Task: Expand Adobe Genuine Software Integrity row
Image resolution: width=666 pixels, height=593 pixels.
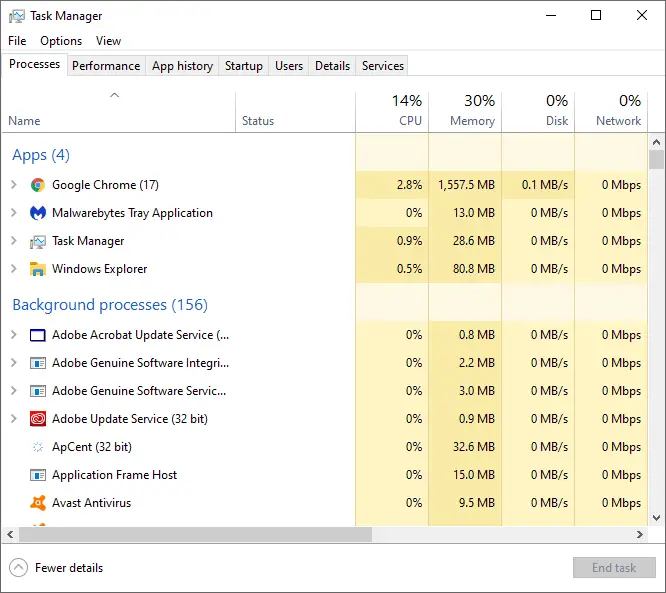Action: point(14,363)
